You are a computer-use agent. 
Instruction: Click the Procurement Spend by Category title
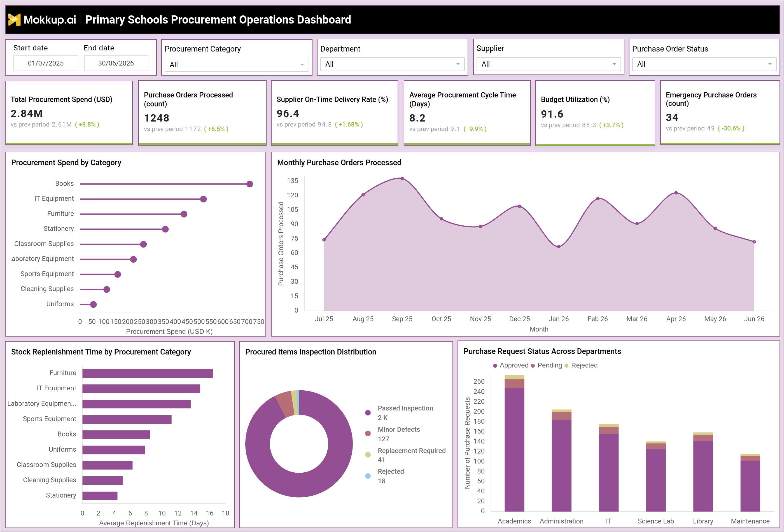pyautogui.click(x=66, y=163)
